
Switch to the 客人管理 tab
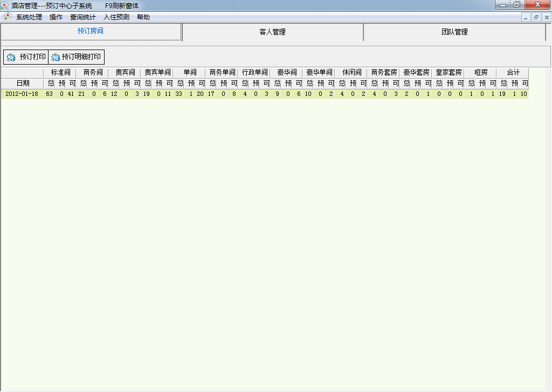[x=272, y=32]
